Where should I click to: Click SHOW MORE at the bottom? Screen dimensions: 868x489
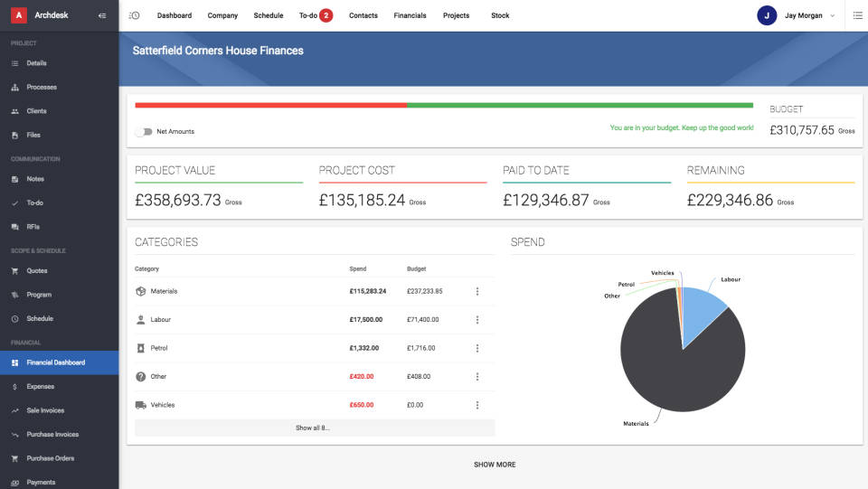[x=495, y=465]
